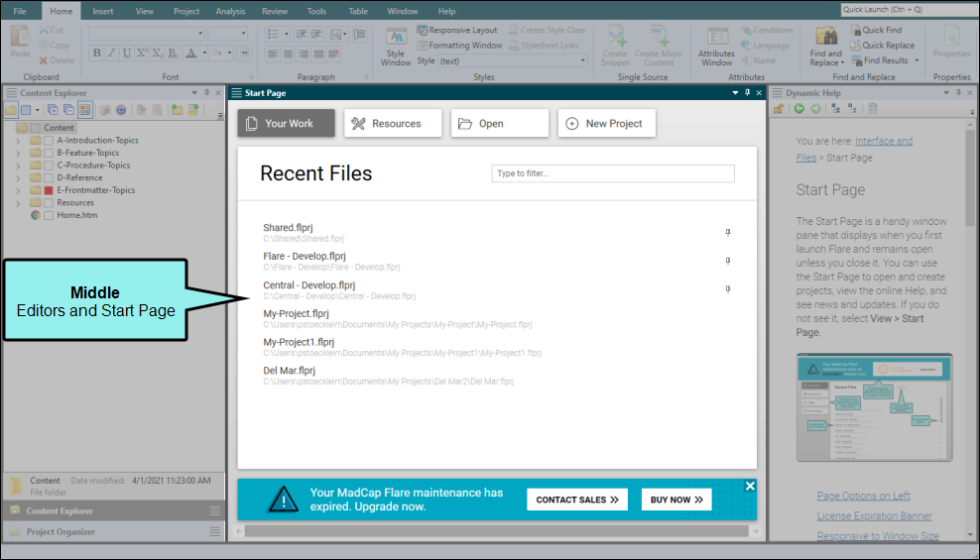980x560 pixels.
Task: Check the Home.htm file checkbox
Action: (x=49, y=215)
